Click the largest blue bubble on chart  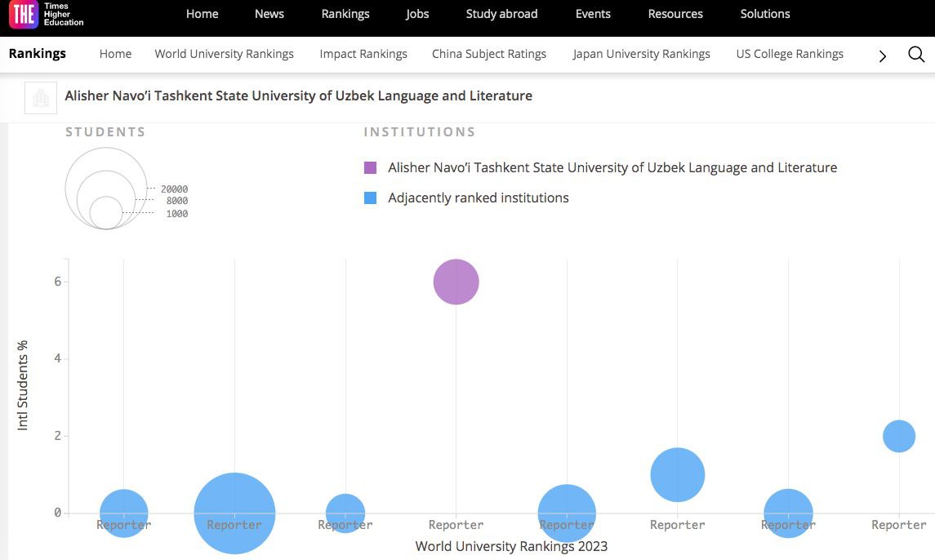[234, 513]
